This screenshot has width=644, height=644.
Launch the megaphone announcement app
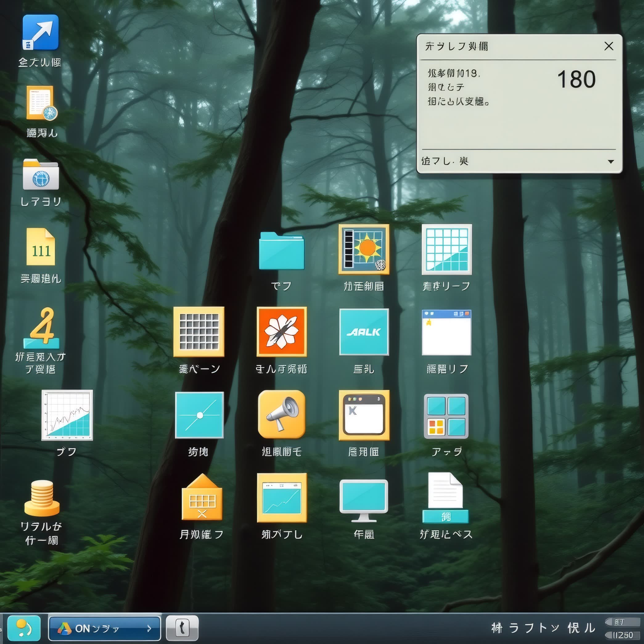pyautogui.click(x=281, y=414)
